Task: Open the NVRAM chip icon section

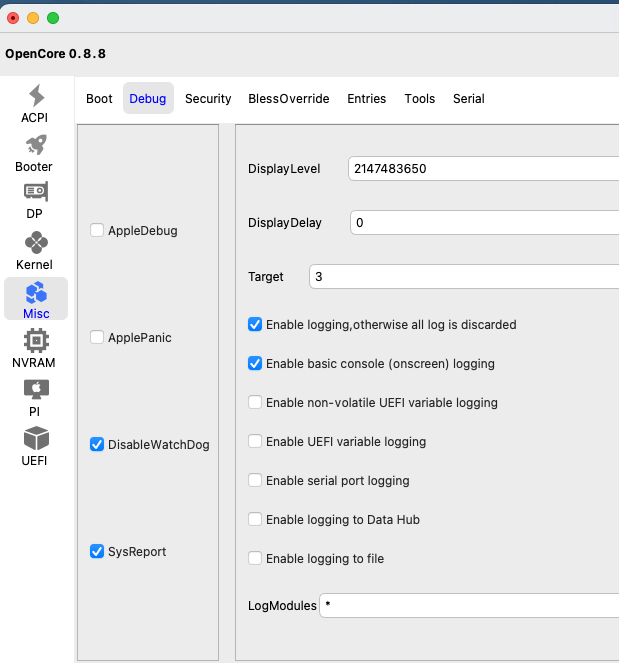Action: tap(36, 348)
